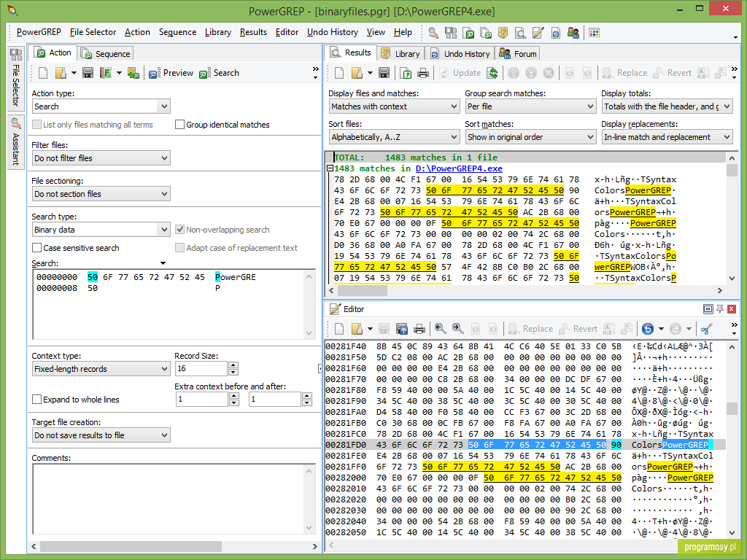Switch to the Library tab
The width and height of the screenshot is (747, 560).
pos(400,54)
